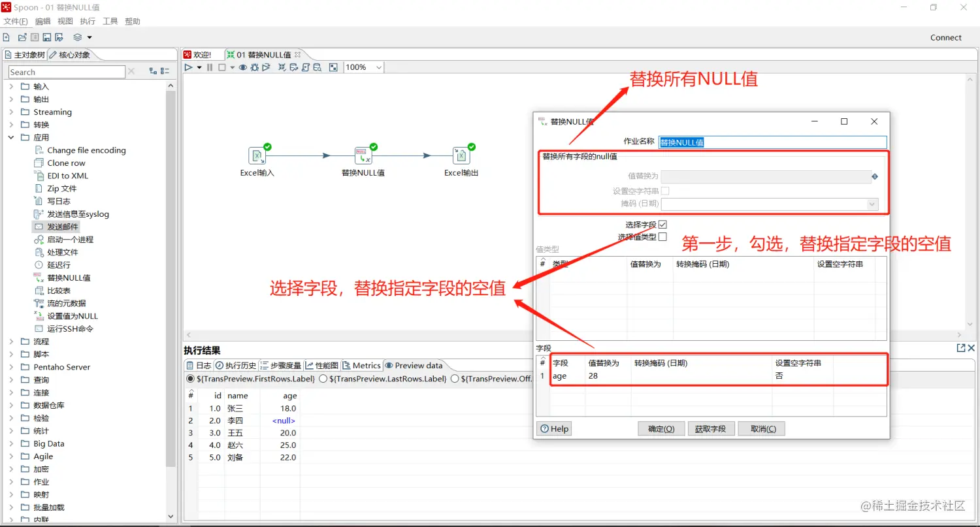Click the variable diamond icon beside 值替换为

[875, 176]
